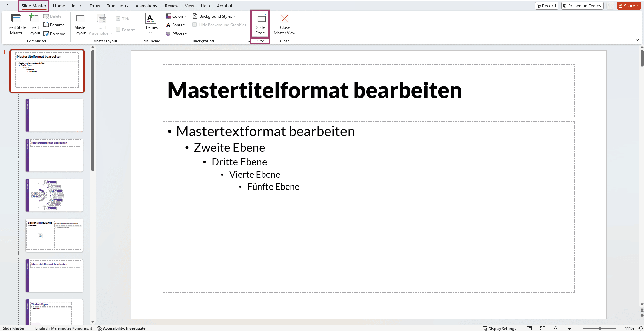Screen dimensions: 644x331
Task: Open the Background Styles dropdown
Action: (x=214, y=16)
